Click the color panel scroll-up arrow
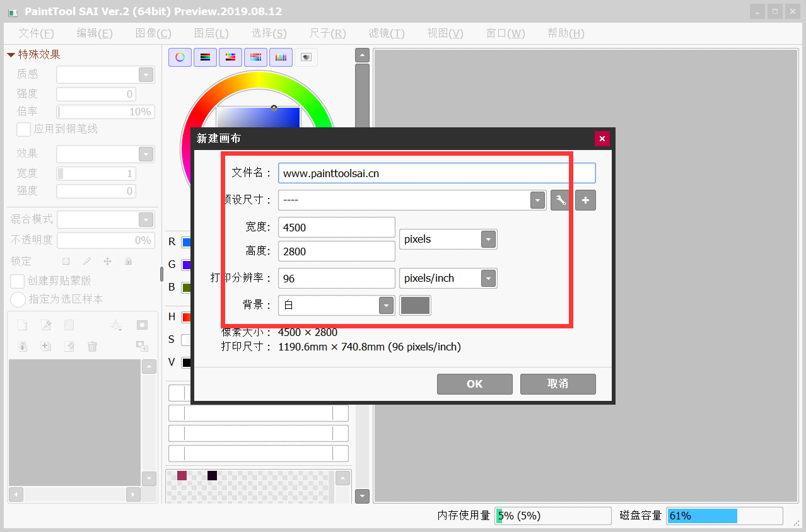806x532 pixels. (x=362, y=55)
